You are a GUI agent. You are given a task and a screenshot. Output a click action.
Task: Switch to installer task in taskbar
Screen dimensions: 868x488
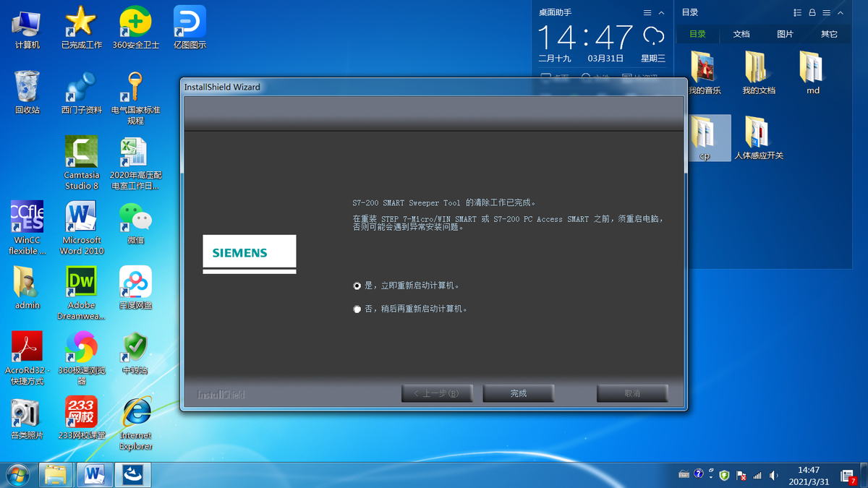[x=134, y=475]
